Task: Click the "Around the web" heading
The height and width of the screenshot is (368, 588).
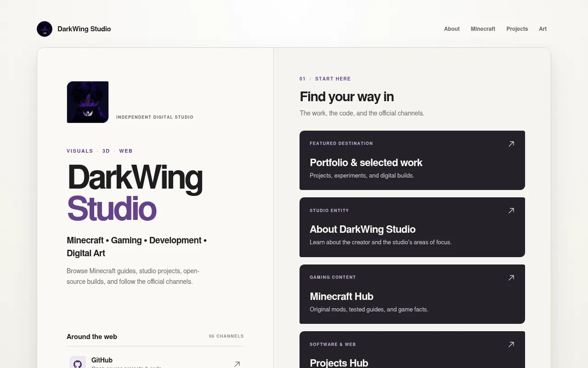Action: pyautogui.click(x=92, y=337)
